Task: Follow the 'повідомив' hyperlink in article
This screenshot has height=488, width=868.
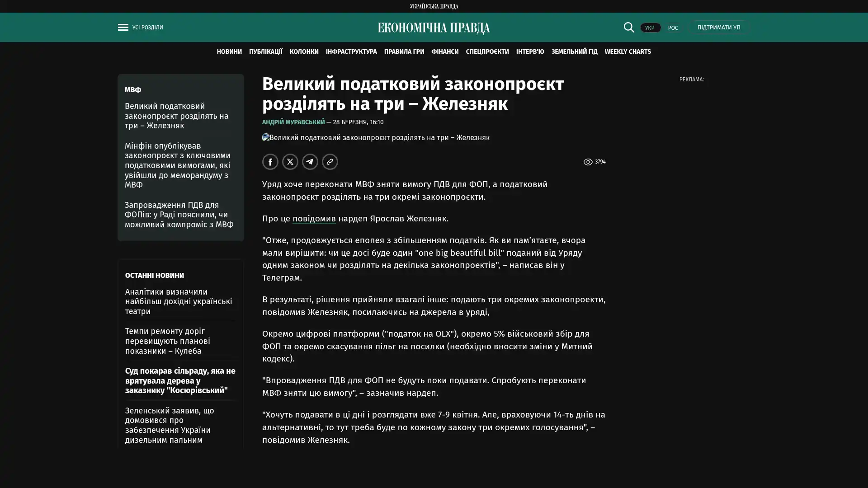Action: click(314, 219)
